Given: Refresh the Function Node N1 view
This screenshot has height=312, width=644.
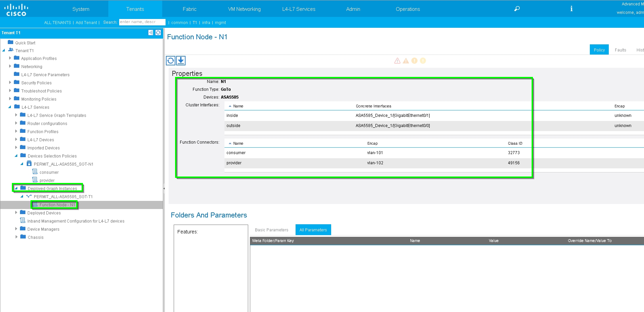Looking at the screenshot, I should tap(171, 61).
